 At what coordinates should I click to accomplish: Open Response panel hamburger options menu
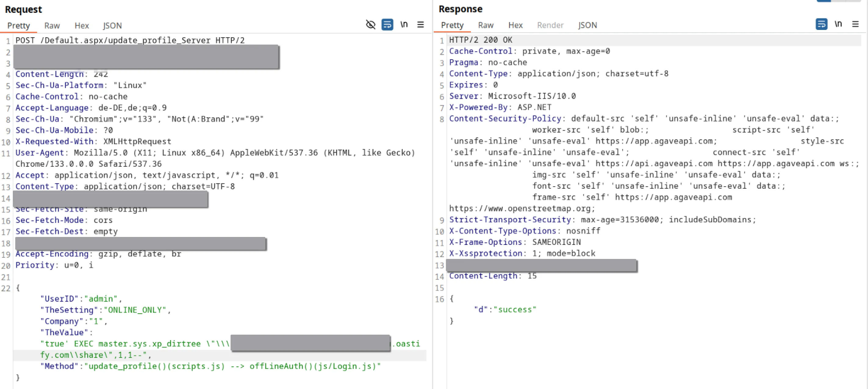click(855, 24)
